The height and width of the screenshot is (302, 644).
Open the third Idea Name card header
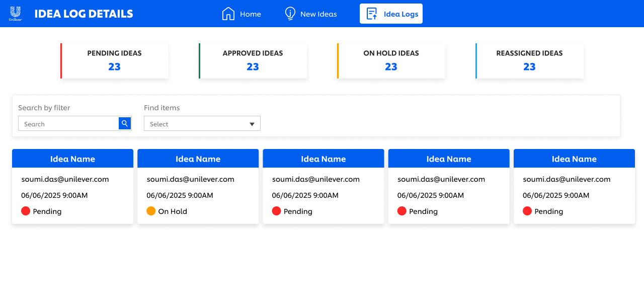click(x=324, y=159)
